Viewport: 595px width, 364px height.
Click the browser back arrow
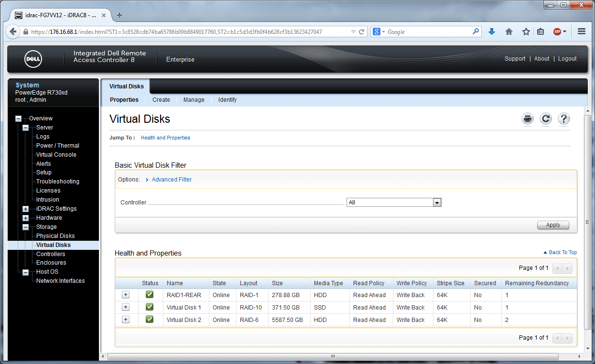click(13, 32)
